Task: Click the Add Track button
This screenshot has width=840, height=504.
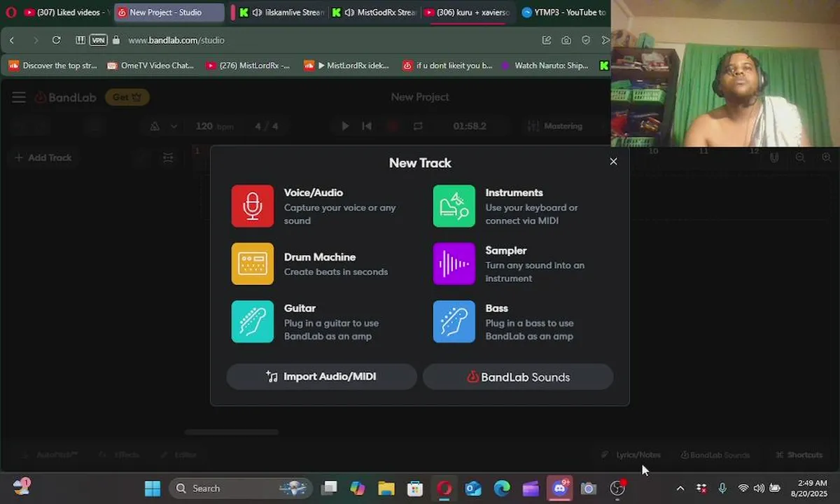Action: [x=43, y=157]
